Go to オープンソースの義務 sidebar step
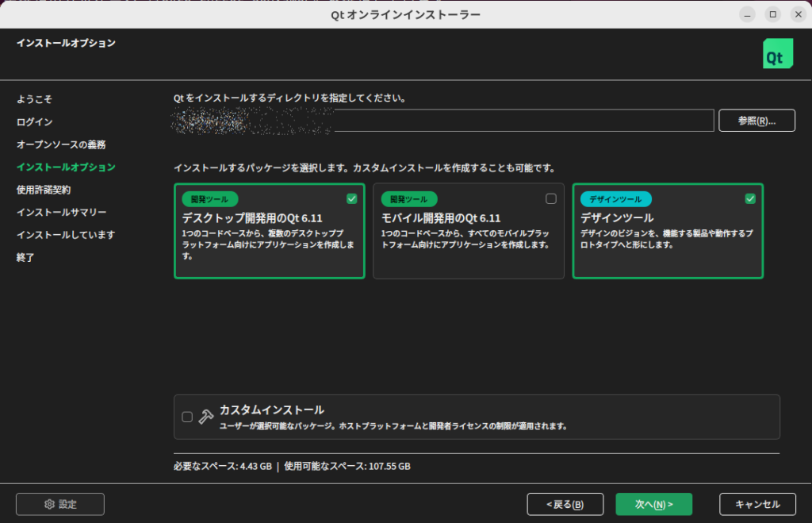This screenshot has width=812, height=523. click(61, 144)
